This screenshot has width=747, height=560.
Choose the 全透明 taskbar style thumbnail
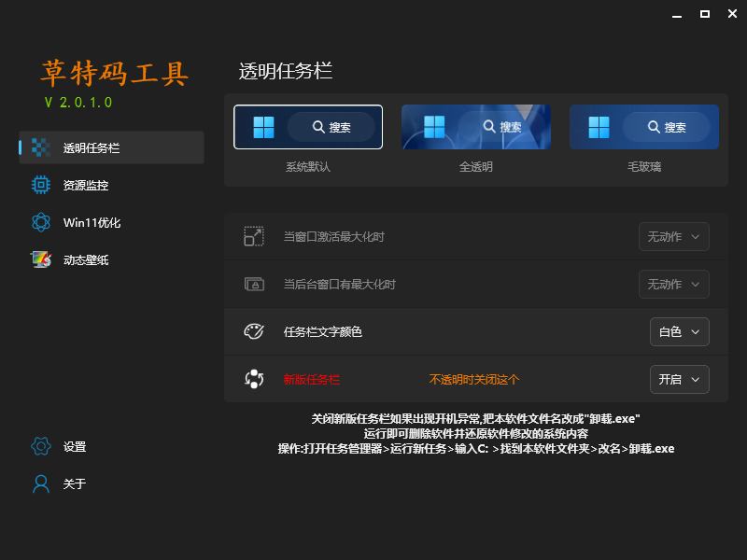pos(476,127)
